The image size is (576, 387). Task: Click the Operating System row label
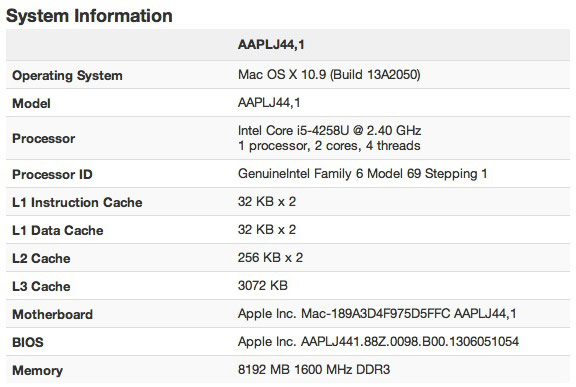(x=67, y=76)
